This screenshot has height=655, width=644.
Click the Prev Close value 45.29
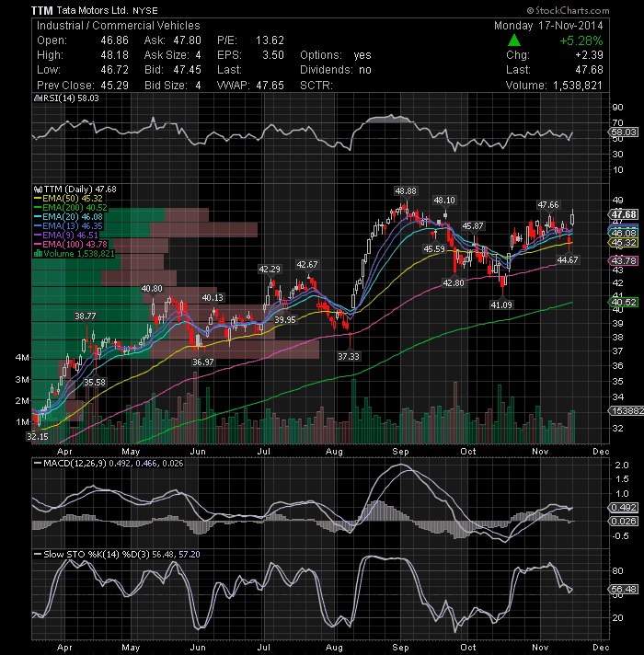click(x=114, y=86)
